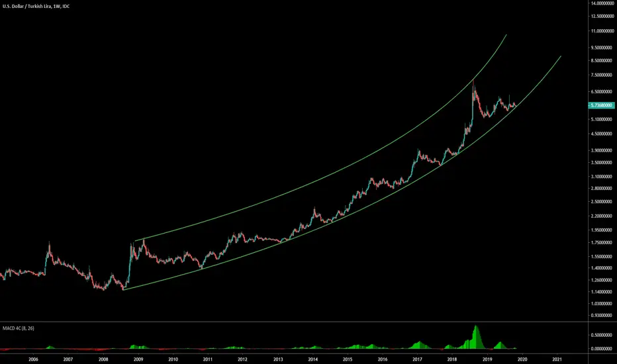Click the 12.50000000 price axis label
617x364 pixels.
click(x=602, y=16)
